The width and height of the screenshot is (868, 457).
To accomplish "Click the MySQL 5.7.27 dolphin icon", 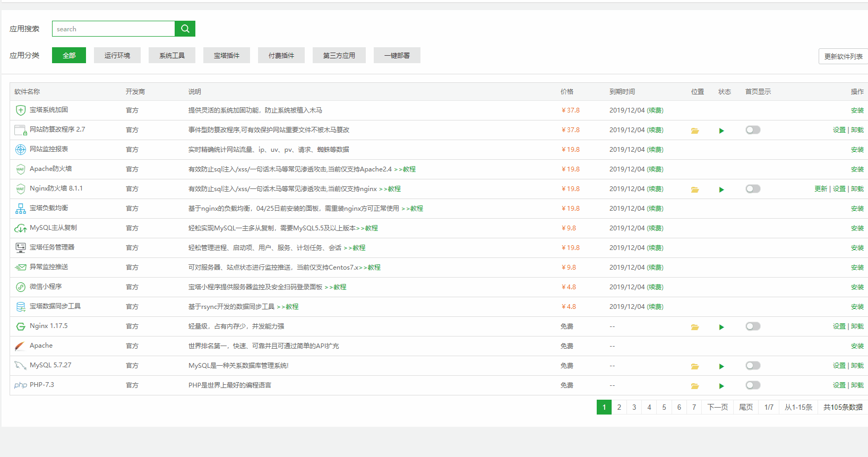I will tap(20, 366).
